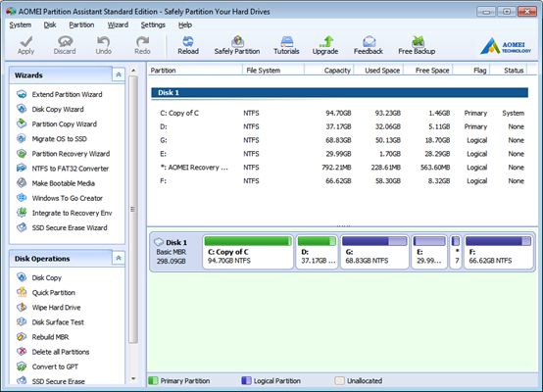Open the System menu
This screenshot has height=392, width=543.
tap(20, 24)
